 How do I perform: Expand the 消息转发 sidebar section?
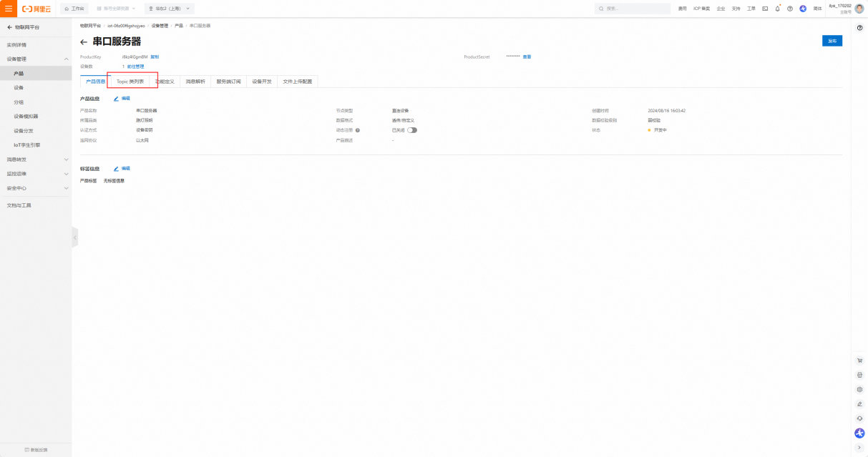pyautogui.click(x=67, y=159)
